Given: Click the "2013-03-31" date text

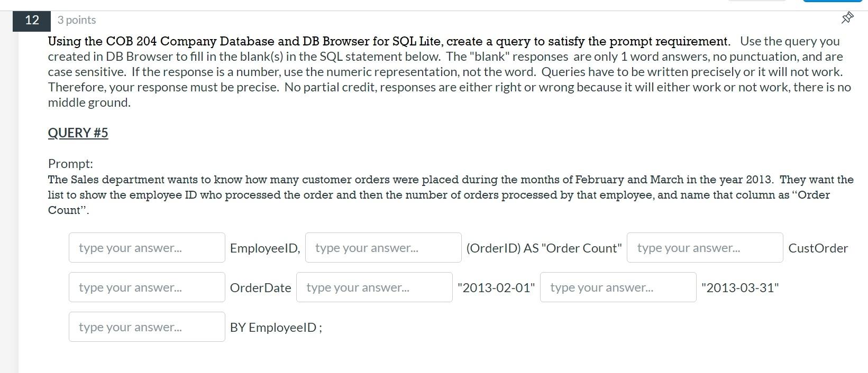Looking at the screenshot, I should (x=740, y=287).
